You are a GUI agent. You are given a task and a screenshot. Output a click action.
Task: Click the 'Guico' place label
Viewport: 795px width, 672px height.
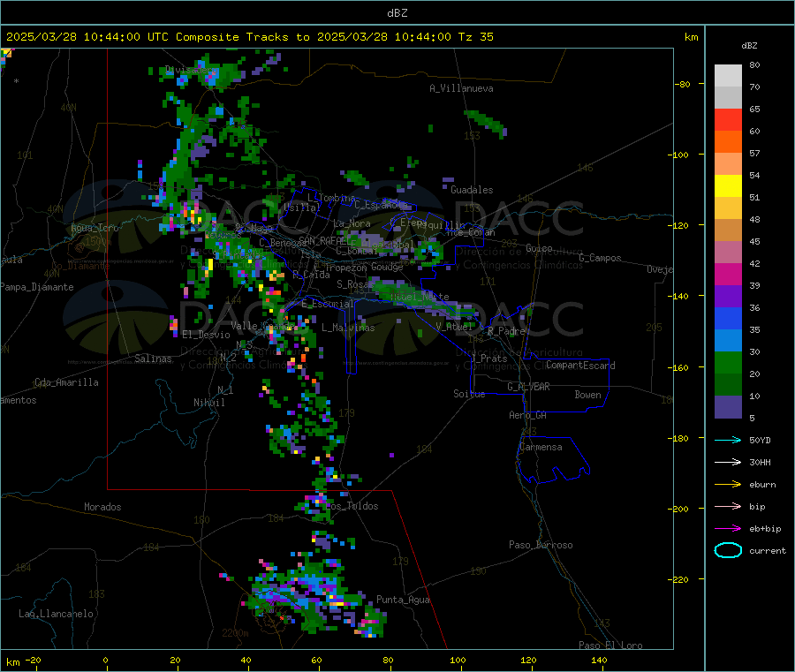pyautogui.click(x=539, y=248)
